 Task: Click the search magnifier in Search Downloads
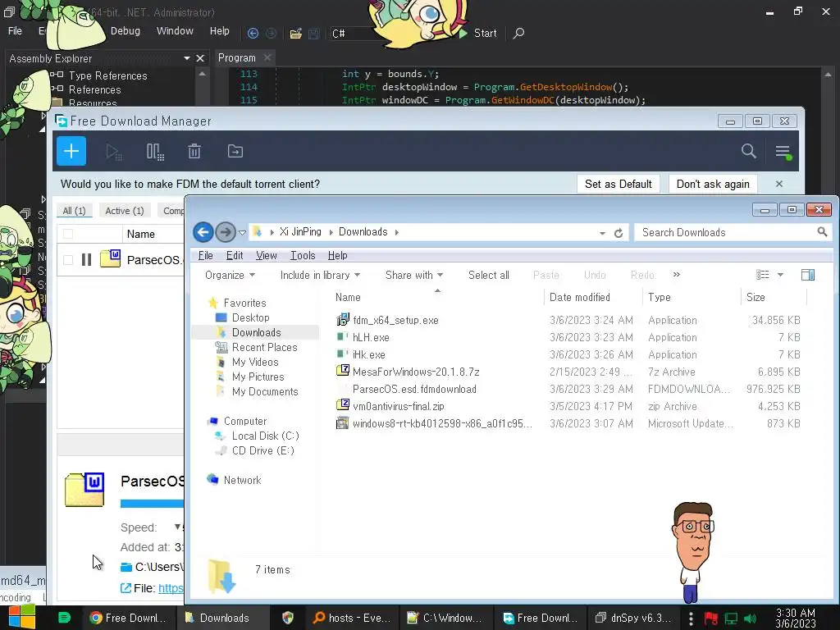tap(822, 232)
